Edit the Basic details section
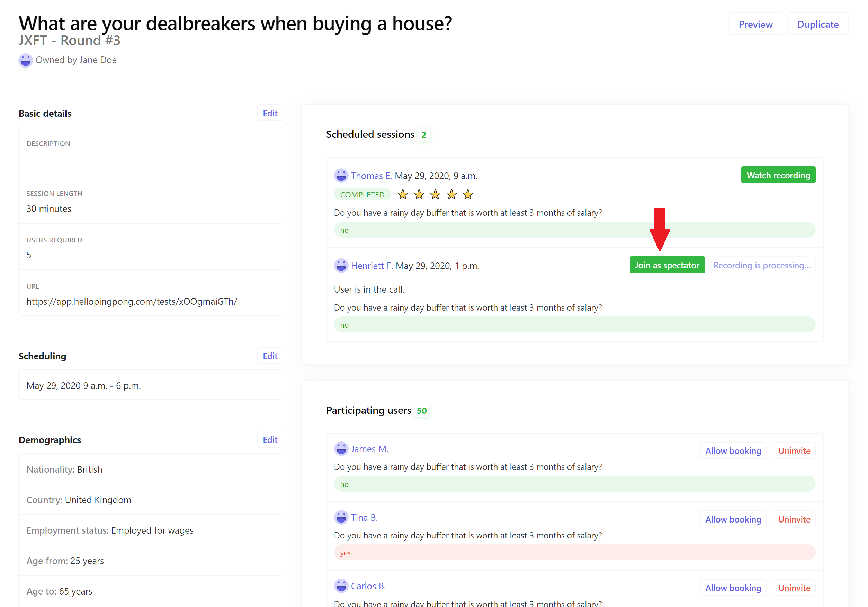 coord(270,113)
